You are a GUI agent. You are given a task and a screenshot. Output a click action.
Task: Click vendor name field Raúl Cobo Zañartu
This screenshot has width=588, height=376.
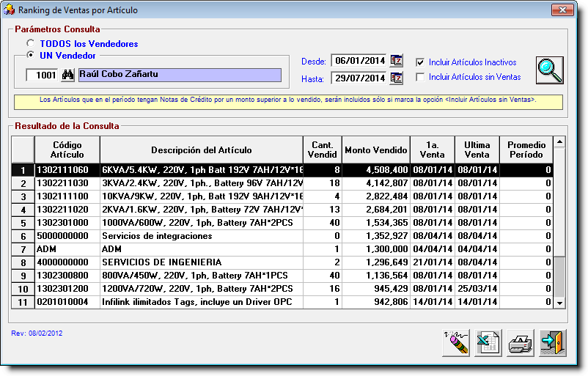[180, 75]
